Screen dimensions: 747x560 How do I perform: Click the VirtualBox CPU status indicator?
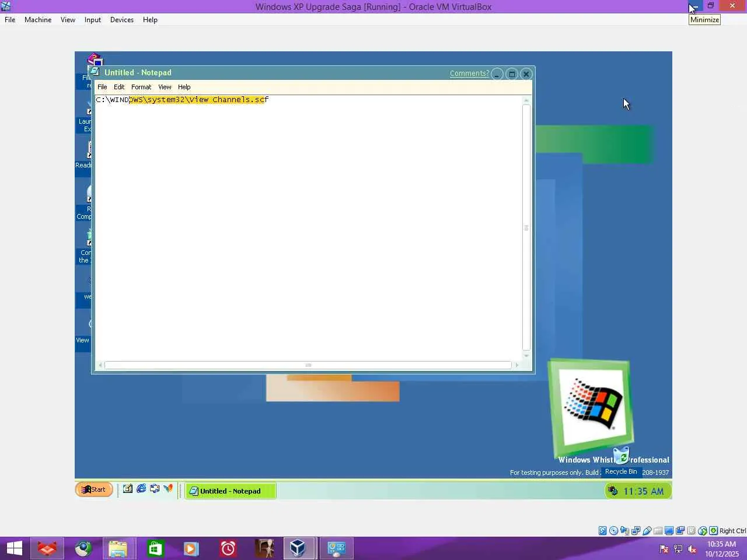click(x=692, y=531)
